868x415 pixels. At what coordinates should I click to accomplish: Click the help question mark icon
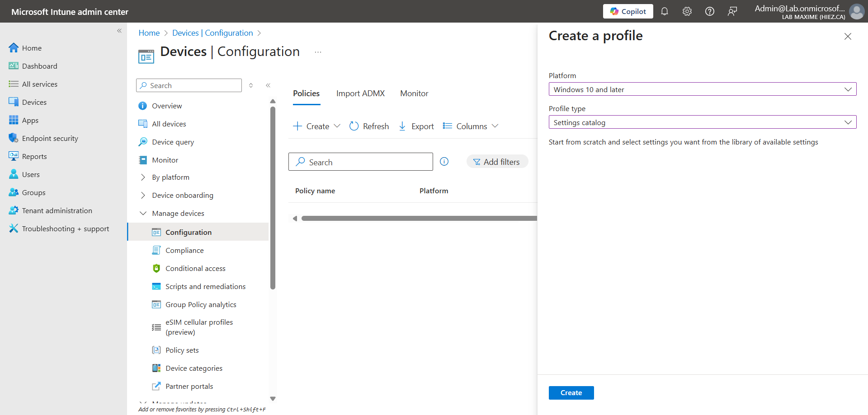click(x=709, y=11)
